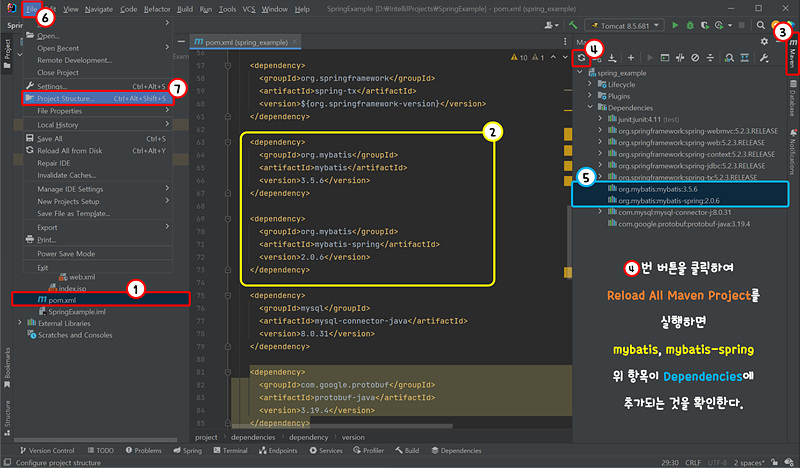The image size is (800, 468).
Task: Hide the Project tool window minus icon
Action: pyautogui.click(x=181, y=41)
